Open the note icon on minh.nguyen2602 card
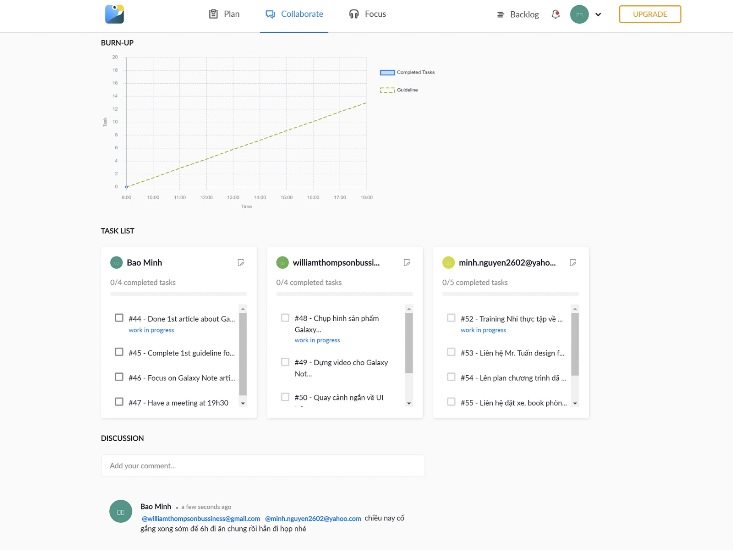The image size is (733, 550). tap(572, 262)
